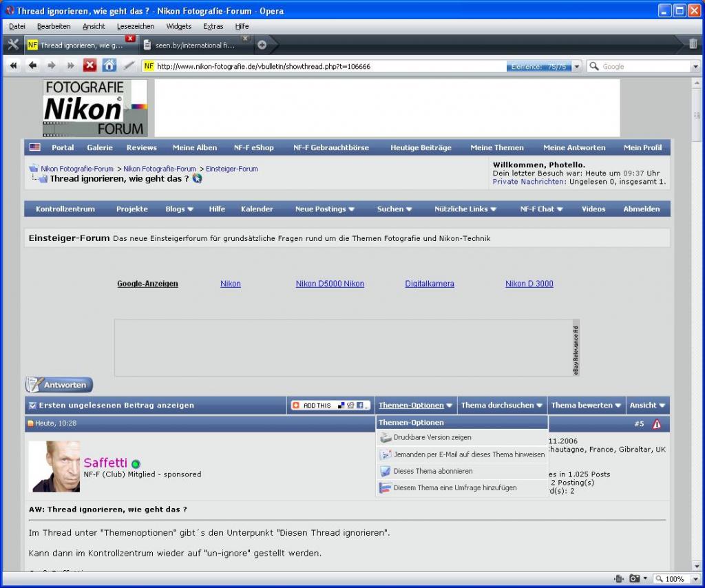
Task: Click Abmelden to log out
Action: 641,209
